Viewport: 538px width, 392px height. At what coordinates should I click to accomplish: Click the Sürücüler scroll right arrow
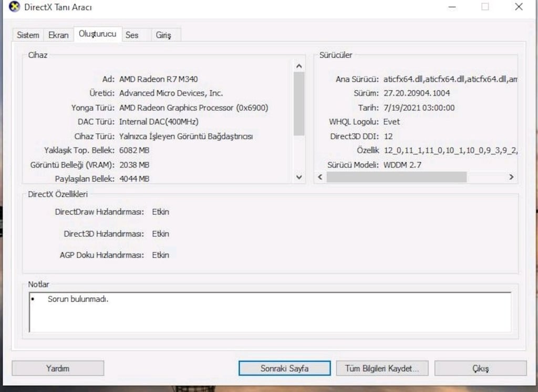[511, 177]
